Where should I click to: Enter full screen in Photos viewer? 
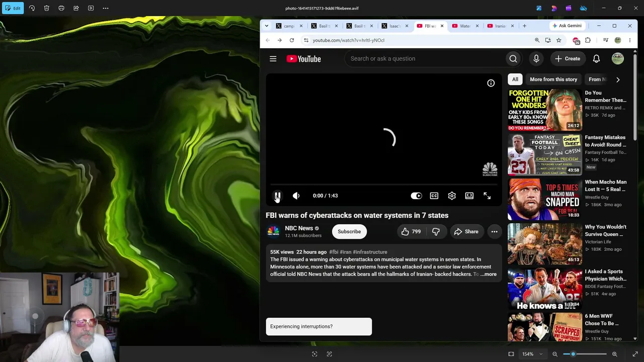[635, 354]
